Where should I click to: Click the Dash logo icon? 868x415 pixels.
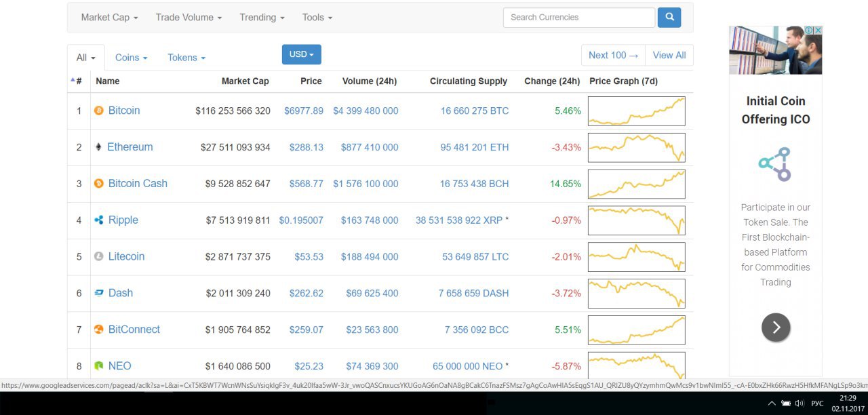click(x=99, y=294)
